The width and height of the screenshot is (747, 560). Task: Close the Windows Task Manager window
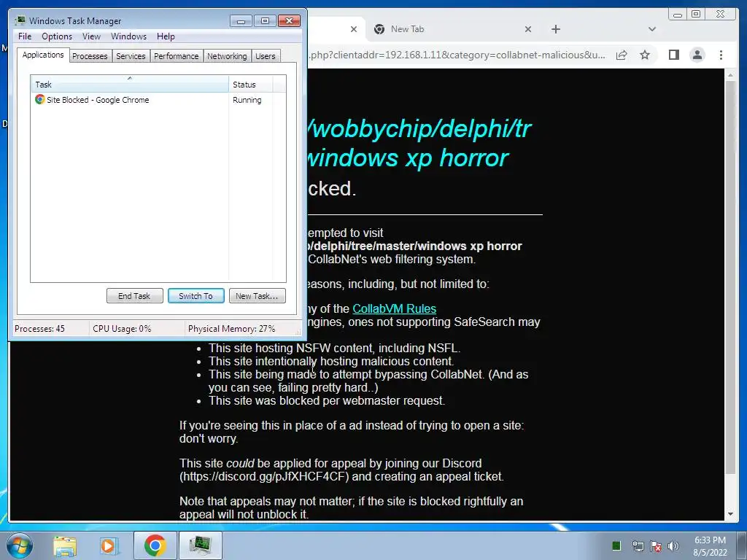tap(289, 20)
